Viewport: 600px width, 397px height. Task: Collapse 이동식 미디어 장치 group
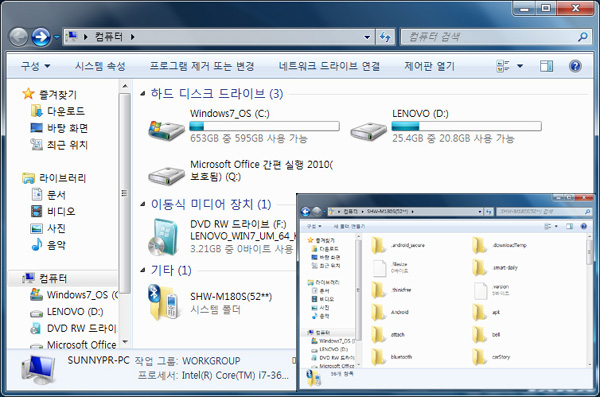point(143,204)
